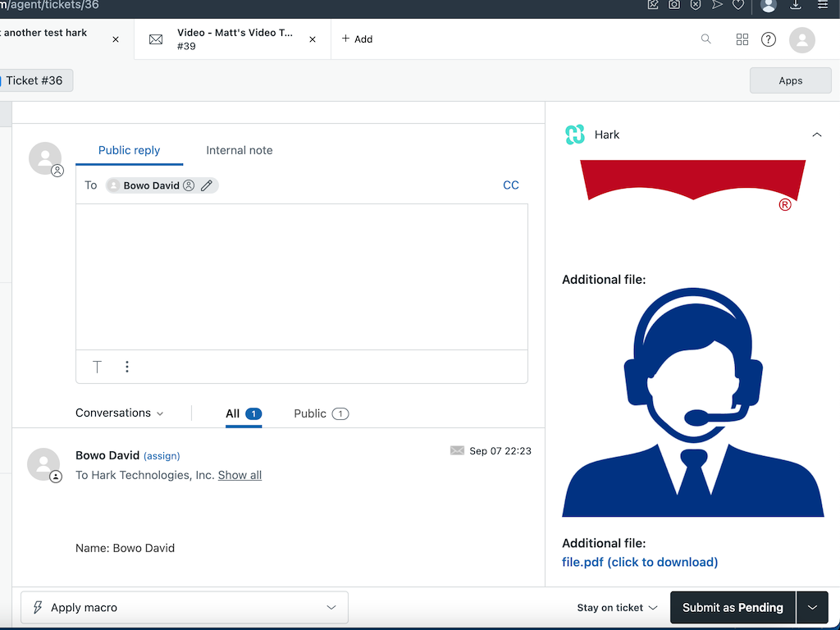The width and height of the screenshot is (840, 630).
Task: Switch to the Internal note tab
Action: 240,150
